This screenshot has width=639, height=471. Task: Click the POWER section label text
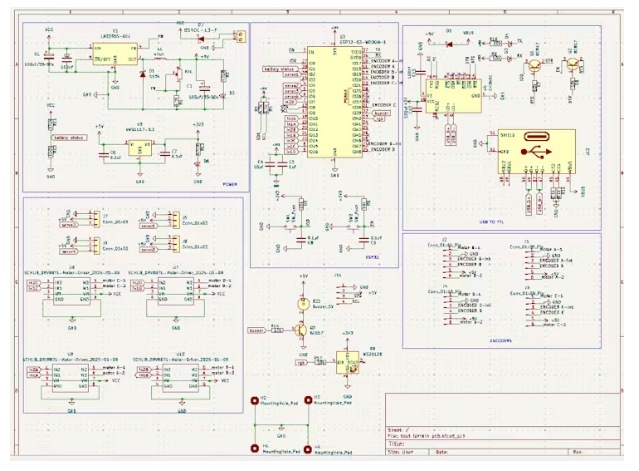pos(229,185)
